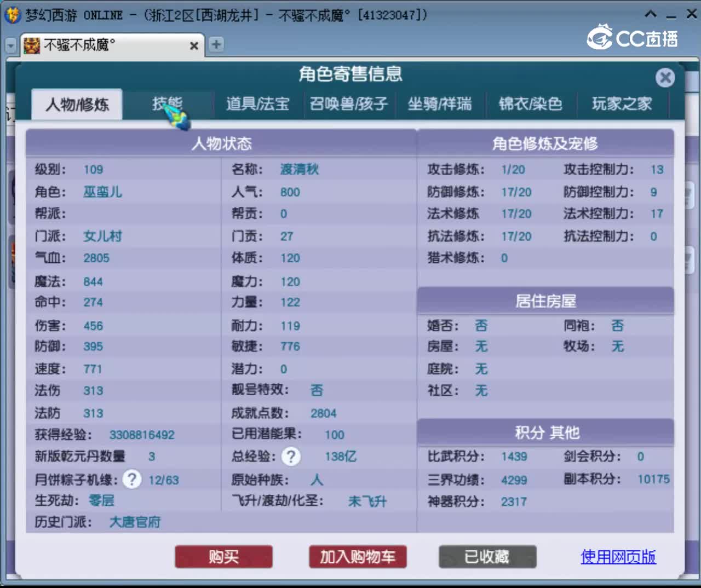Screen dimensions: 701x588
Task: Click the game avatar icon on tab
Action: click(x=32, y=45)
